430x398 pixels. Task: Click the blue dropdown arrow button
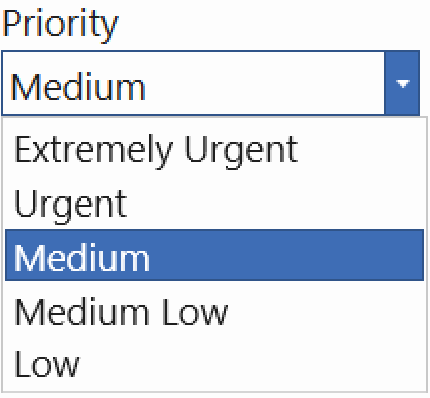pos(402,83)
